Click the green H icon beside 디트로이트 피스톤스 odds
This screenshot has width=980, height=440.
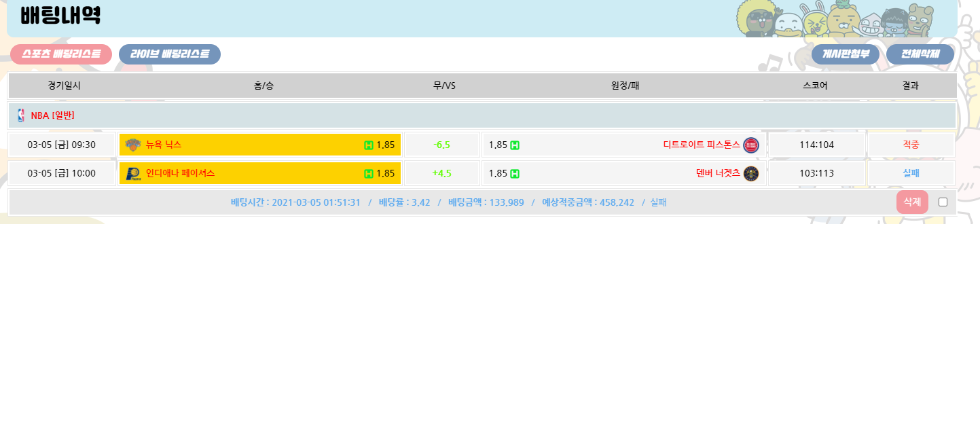[515, 145]
